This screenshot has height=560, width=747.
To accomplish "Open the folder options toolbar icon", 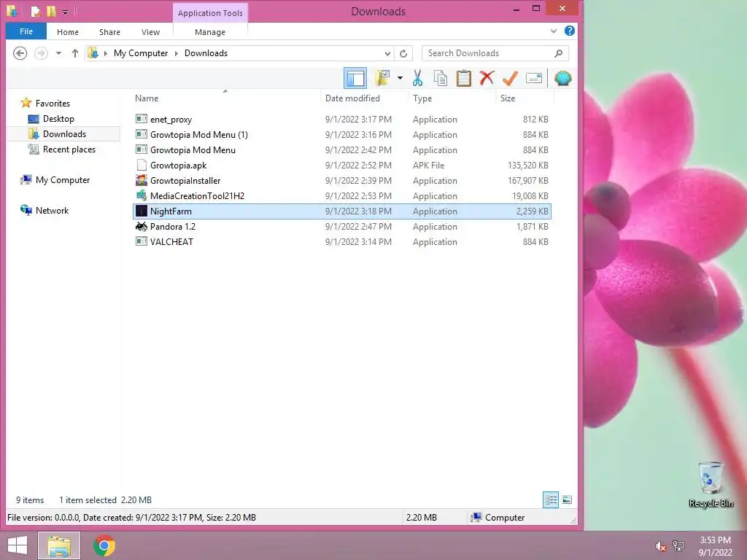I will click(382, 78).
